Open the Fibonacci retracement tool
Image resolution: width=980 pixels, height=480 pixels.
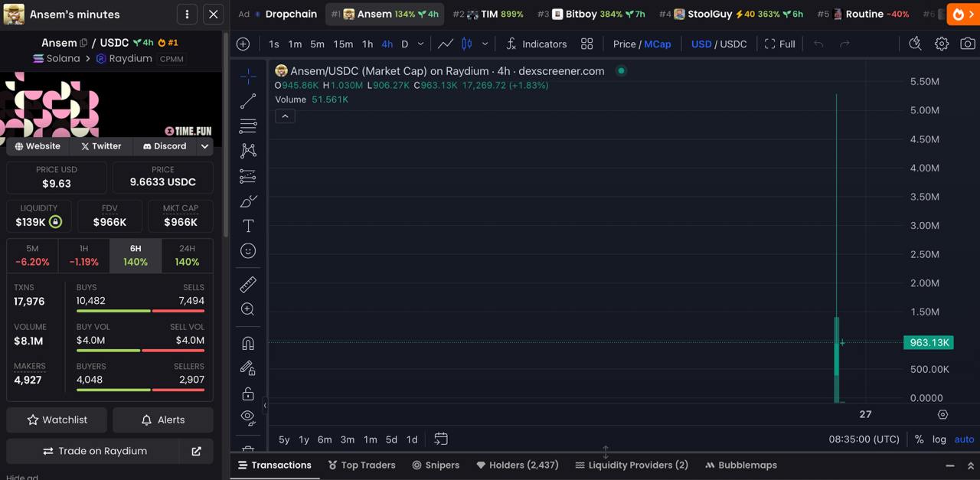(248, 126)
